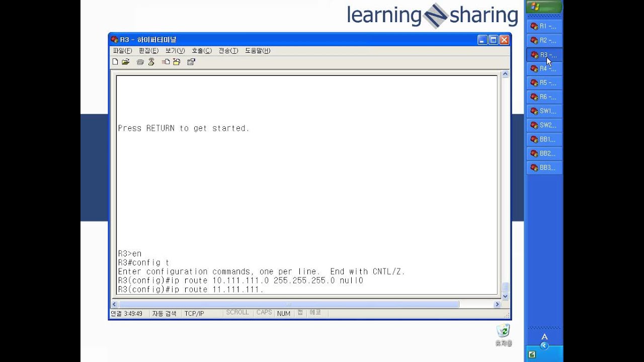Click the 'Press RETURN to get started.' text
Image resolution: width=644 pixels, height=362 pixels.
[184, 128]
